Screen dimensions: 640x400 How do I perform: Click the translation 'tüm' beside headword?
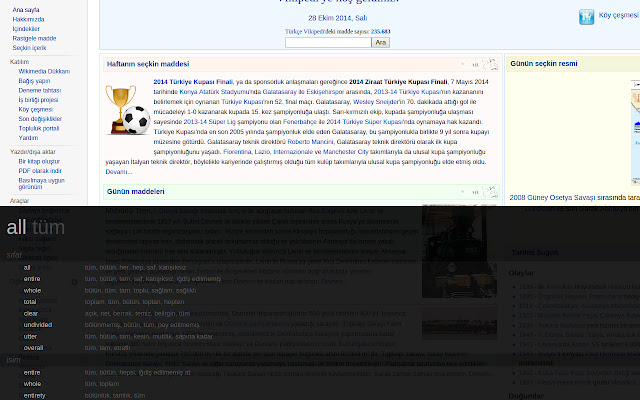48,227
